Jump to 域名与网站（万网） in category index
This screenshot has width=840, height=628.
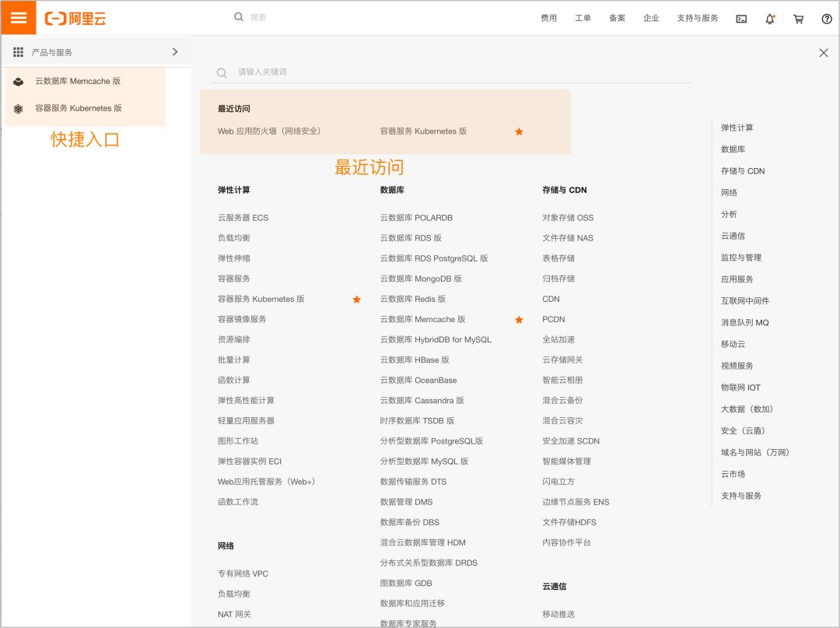754,452
